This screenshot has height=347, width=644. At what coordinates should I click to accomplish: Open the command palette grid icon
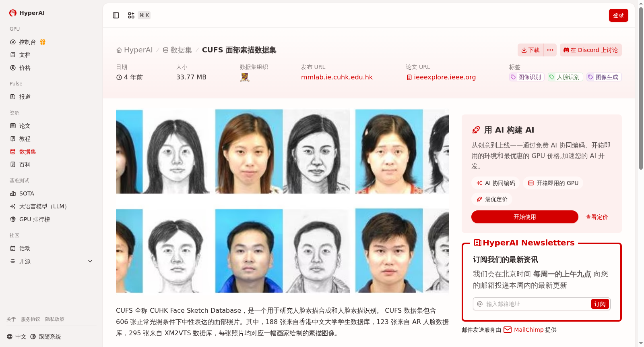click(131, 15)
